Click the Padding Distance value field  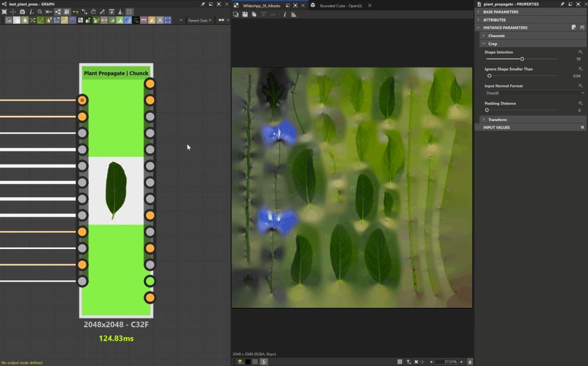[x=578, y=110]
